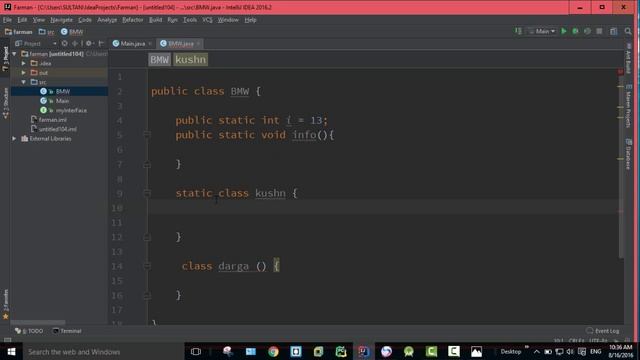
Task: Open the Event Log
Action: [603, 331]
